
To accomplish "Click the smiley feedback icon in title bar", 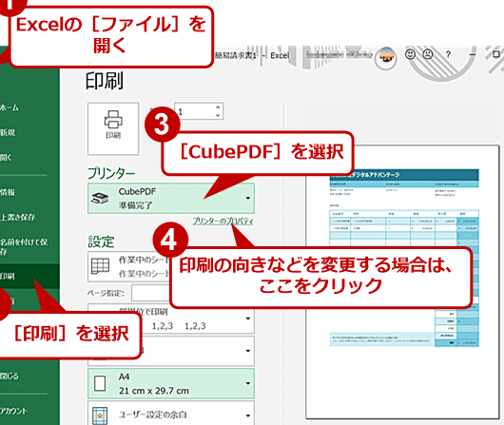I will pyautogui.click(x=410, y=54).
